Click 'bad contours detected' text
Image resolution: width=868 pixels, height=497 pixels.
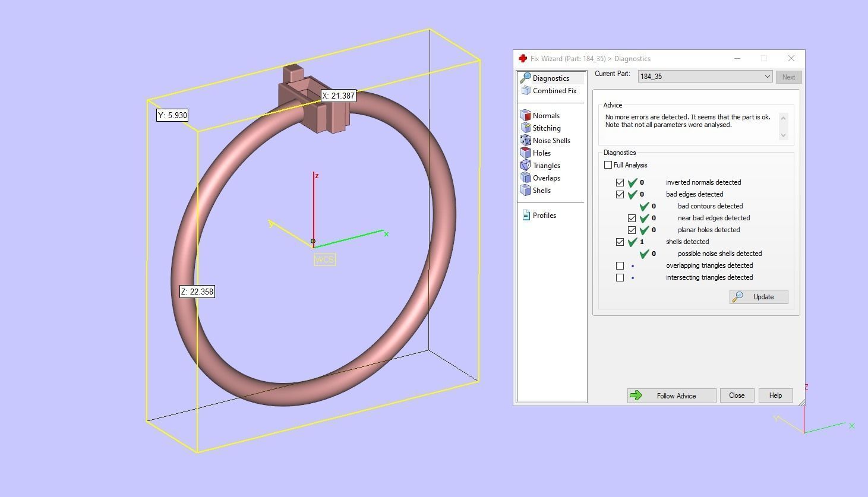(x=710, y=206)
